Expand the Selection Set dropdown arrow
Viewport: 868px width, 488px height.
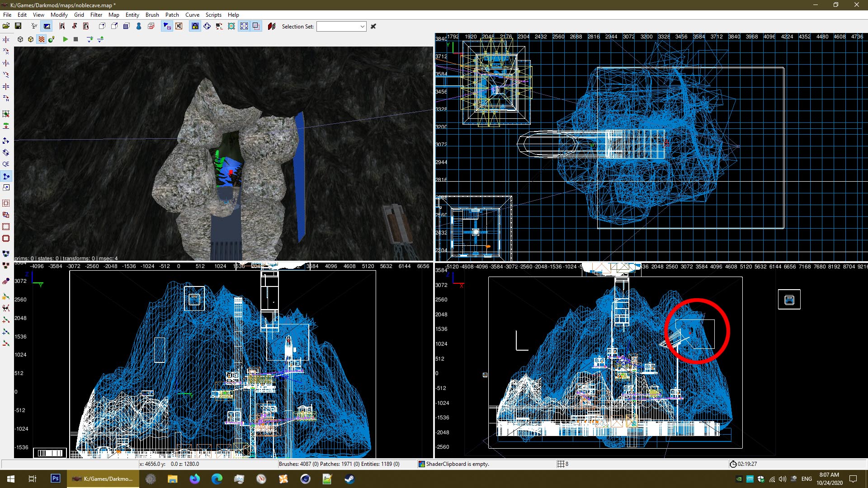pos(362,27)
